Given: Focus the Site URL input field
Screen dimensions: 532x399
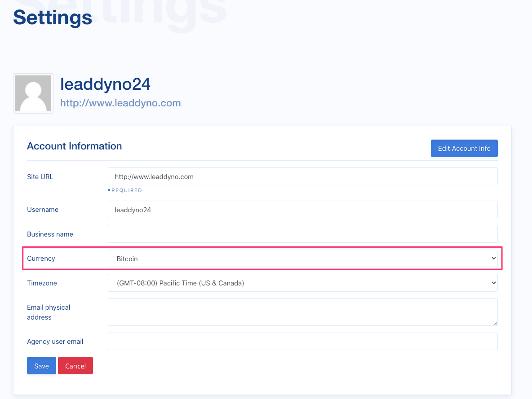Looking at the screenshot, I should (x=303, y=176).
